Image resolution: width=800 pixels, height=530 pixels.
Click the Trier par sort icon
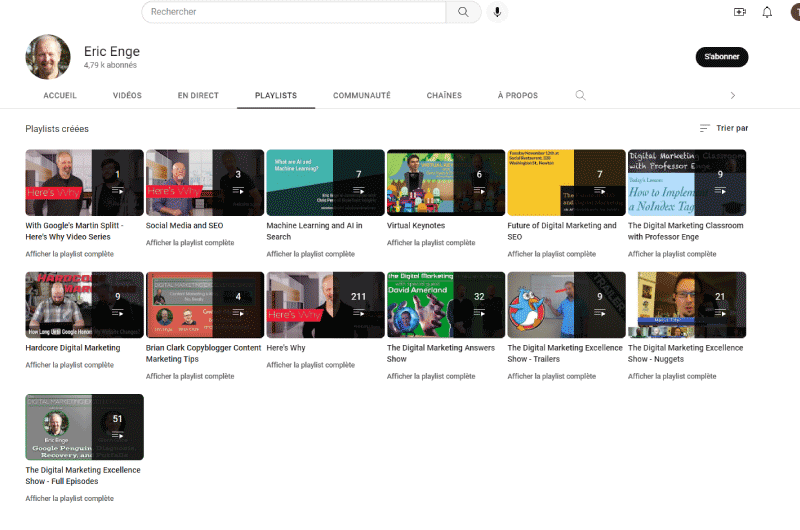705,128
